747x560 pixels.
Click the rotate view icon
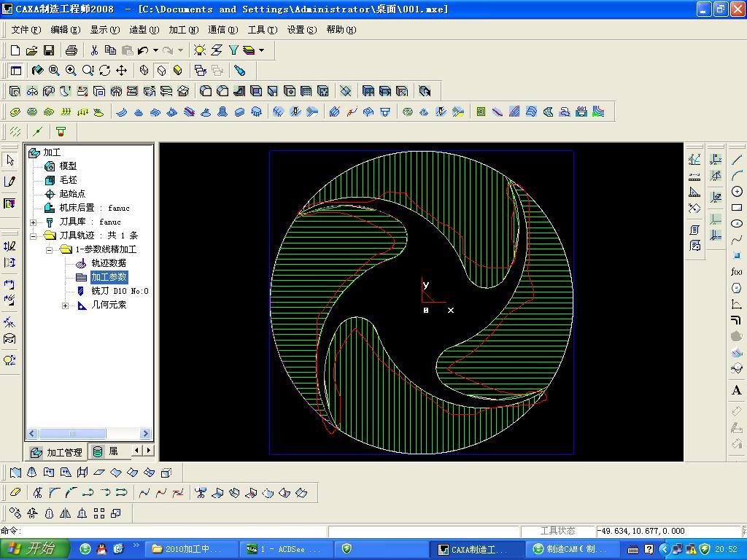tap(104, 71)
